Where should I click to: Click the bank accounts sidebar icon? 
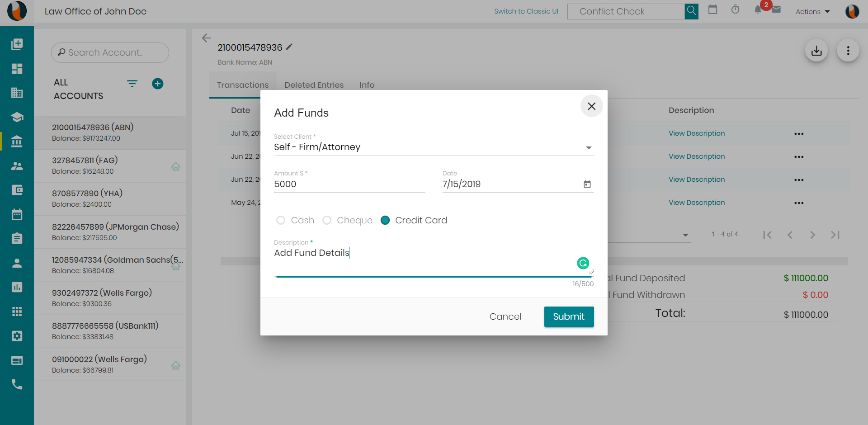coord(17,142)
